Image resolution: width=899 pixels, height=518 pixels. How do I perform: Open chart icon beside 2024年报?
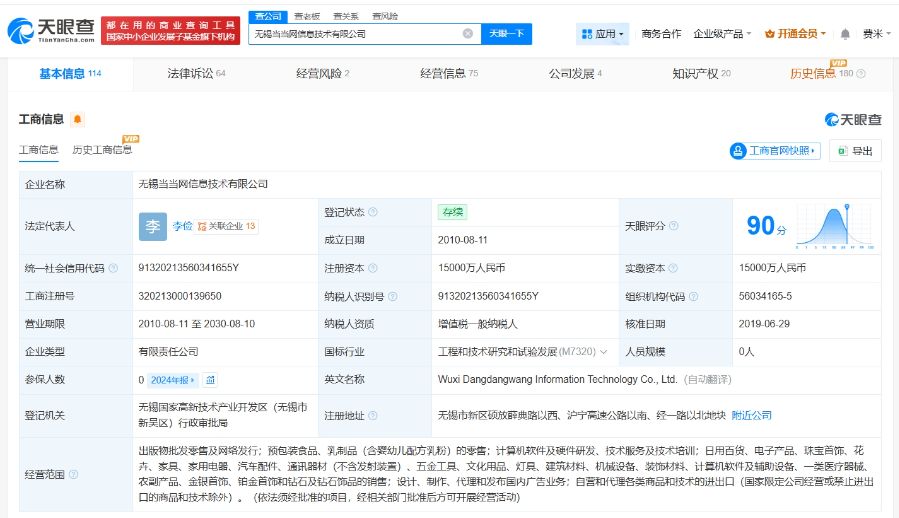[210, 380]
